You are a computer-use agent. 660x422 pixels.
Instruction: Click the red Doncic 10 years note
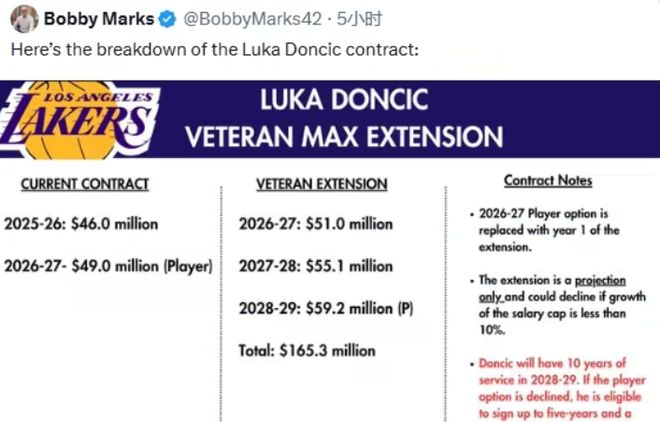pyautogui.click(x=559, y=388)
